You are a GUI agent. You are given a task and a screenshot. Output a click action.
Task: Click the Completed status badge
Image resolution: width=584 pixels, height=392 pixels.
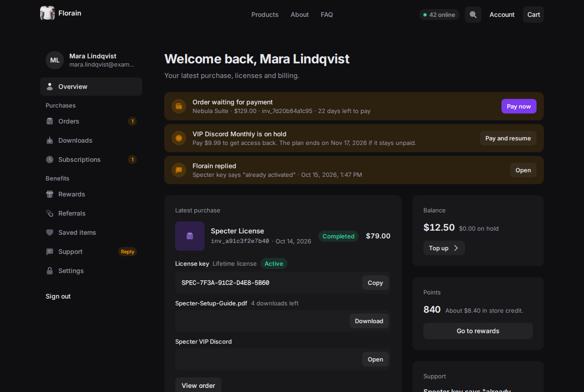[338, 236]
